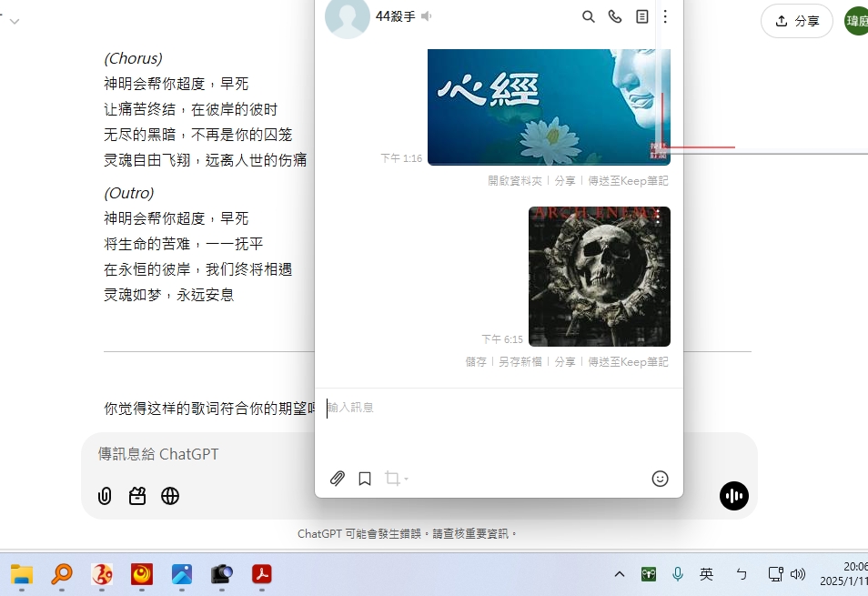Open the ChatGPT tools icon
Viewport: 868px width, 596px height.
point(137,496)
